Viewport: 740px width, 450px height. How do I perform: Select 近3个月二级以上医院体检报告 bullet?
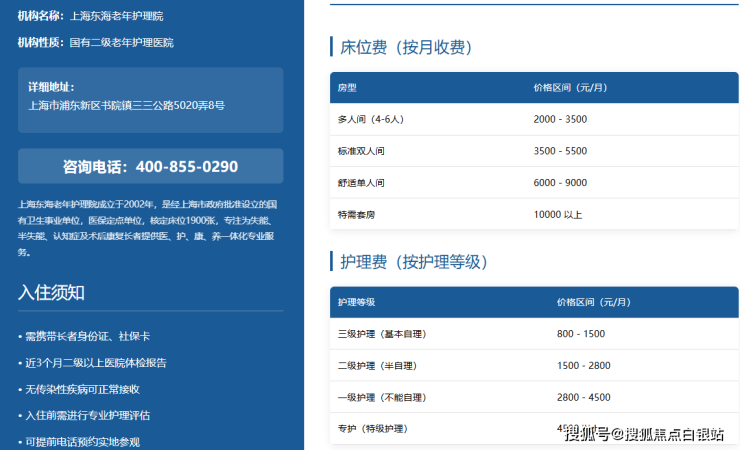point(92,363)
